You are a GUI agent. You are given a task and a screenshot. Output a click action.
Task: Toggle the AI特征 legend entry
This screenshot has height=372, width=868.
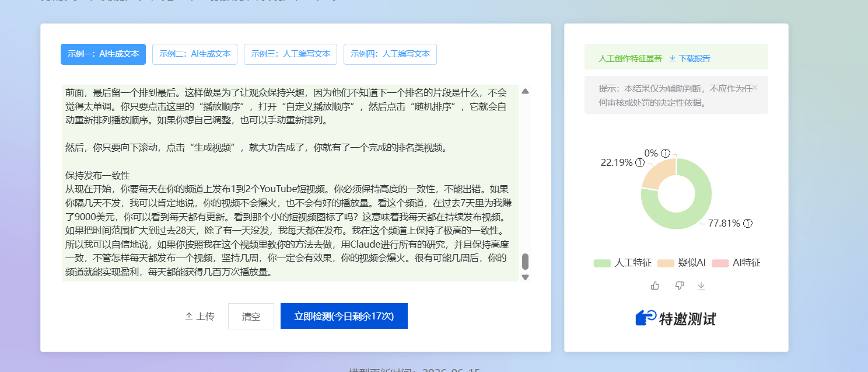click(x=736, y=263)
